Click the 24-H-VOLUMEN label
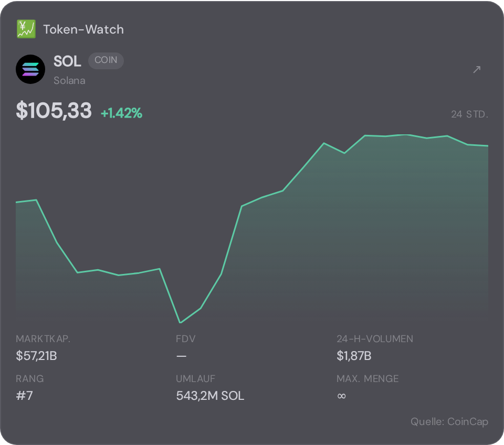Viewport: 504px width, 445px height. pos(375,338)
